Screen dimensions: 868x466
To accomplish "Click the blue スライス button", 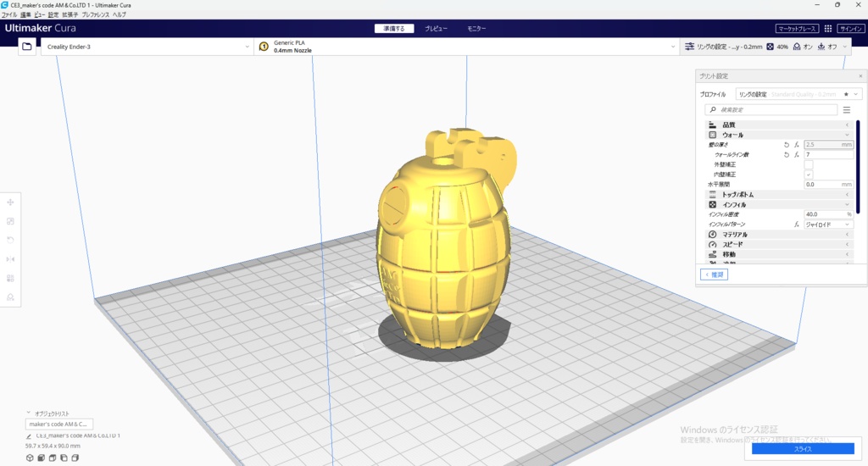I will 803,449.
